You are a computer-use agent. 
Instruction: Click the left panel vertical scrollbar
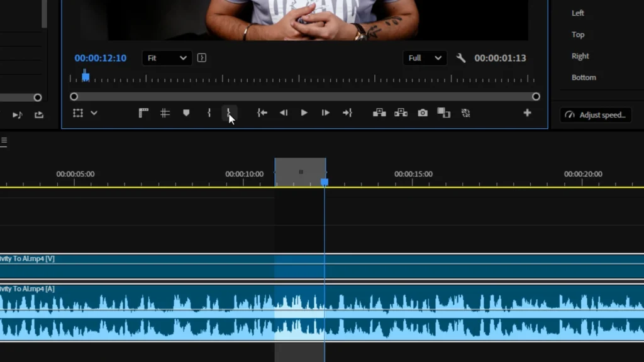44,14
